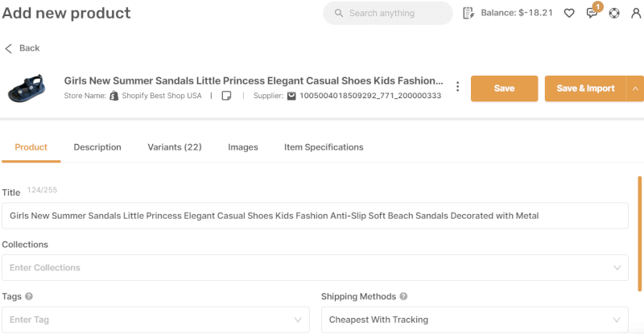Click the orders notepad icon beside Balance
This screenshot has width=644, height=334.
[x=469, y=13]
